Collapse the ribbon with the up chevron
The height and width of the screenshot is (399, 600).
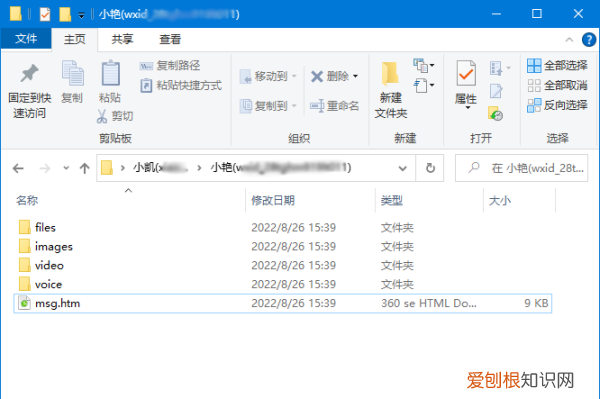coord(569,39)
